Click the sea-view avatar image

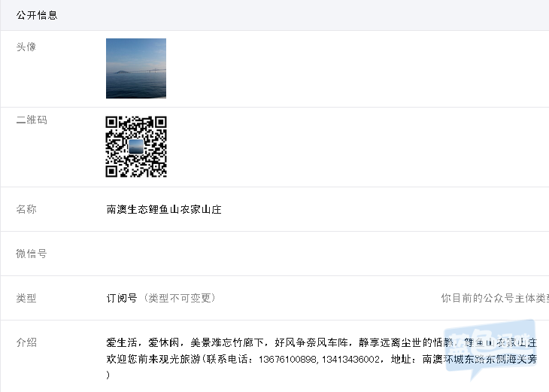click(136, 68)
